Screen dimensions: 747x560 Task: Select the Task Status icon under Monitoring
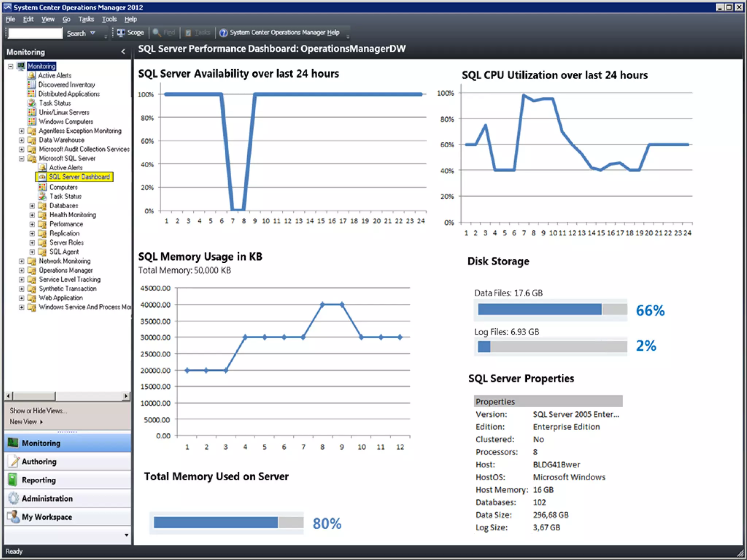pyautogui.click(x=32, y=103)
